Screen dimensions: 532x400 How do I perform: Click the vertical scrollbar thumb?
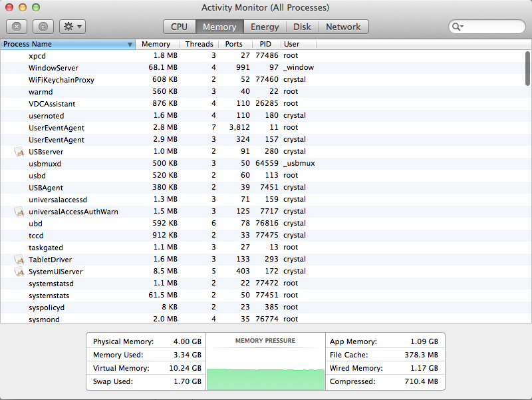point(527,69)
